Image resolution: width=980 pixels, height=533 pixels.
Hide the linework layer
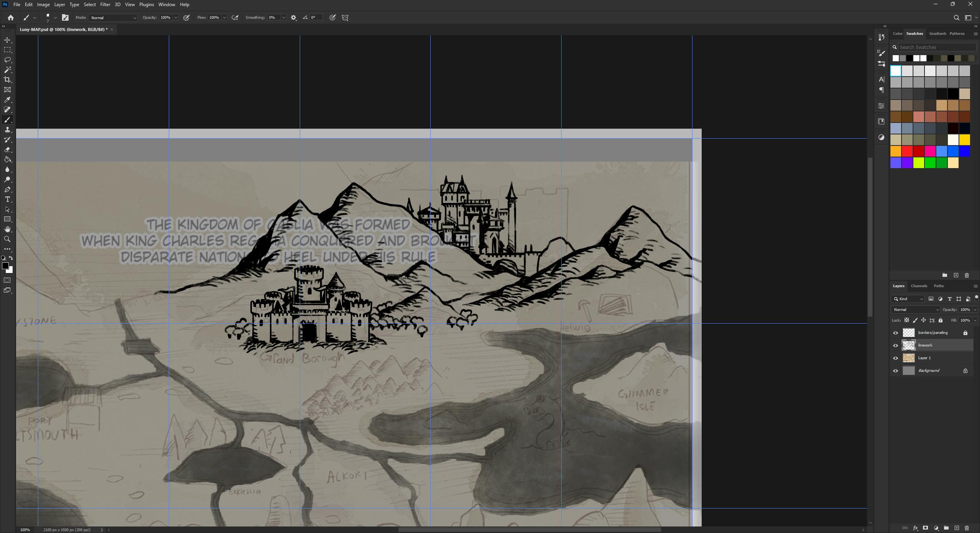point(895,345)
